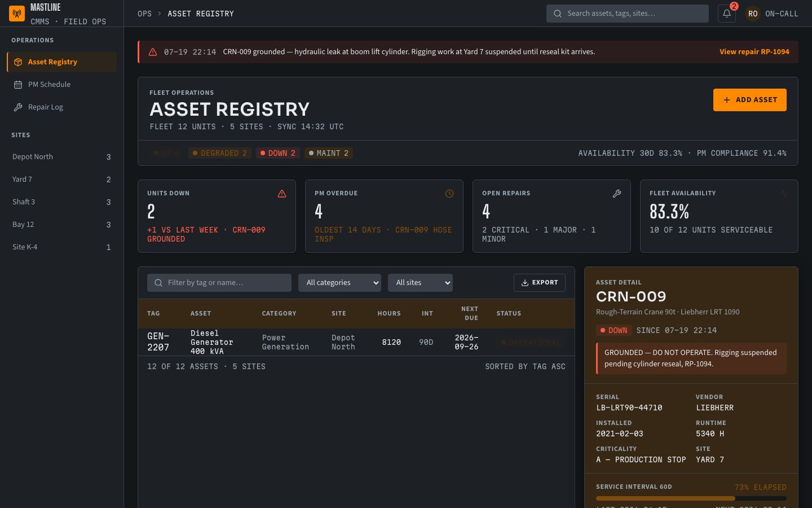
Task: Click the ASSET REGISTRY breadcrumb text
Action: [x=201, y=14]
